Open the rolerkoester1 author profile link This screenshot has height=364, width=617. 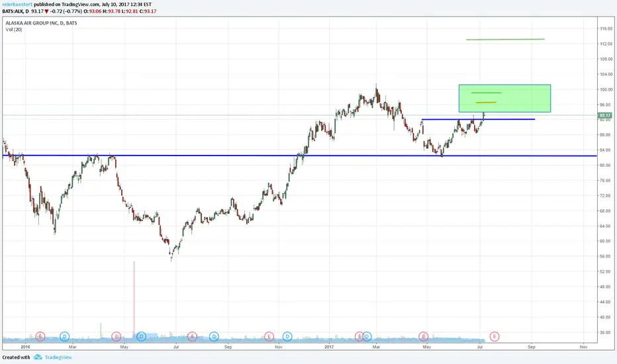[x=17, y=5]
